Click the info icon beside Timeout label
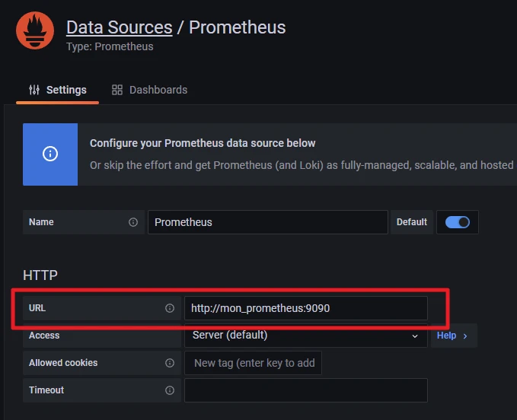 point(170,390)
